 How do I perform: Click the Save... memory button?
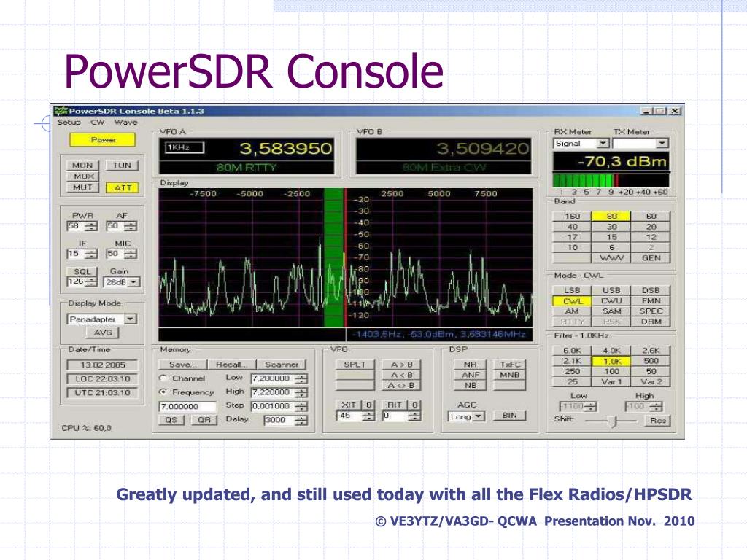(182, 365)
